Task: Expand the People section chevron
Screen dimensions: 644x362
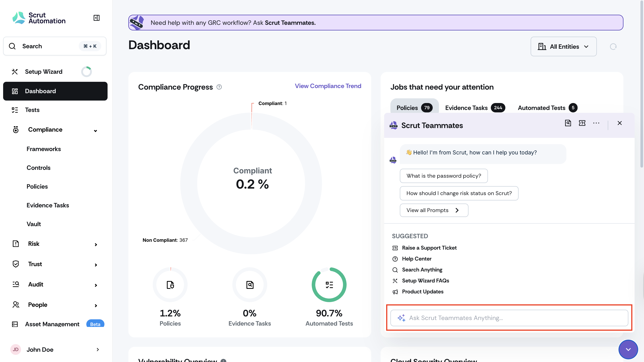Action: 96,305
